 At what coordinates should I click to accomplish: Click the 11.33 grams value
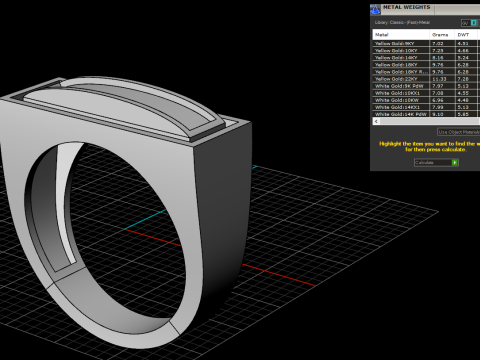[x=439, y=79]
